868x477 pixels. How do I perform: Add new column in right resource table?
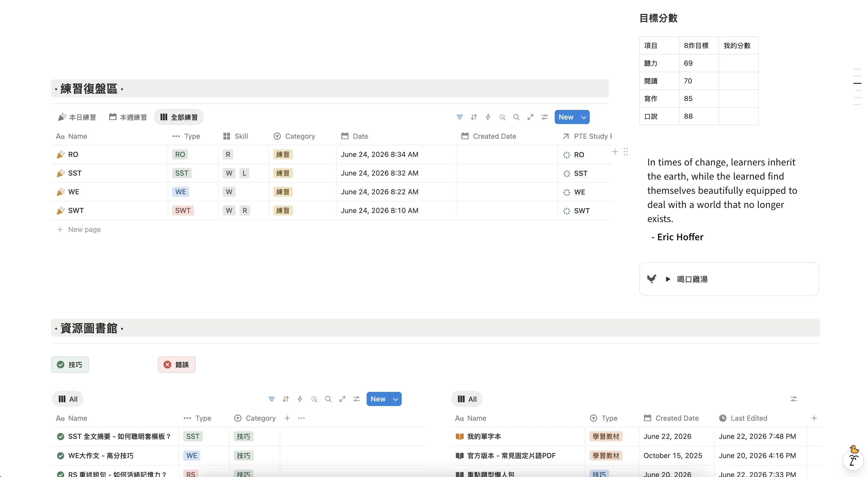point(814,418)
